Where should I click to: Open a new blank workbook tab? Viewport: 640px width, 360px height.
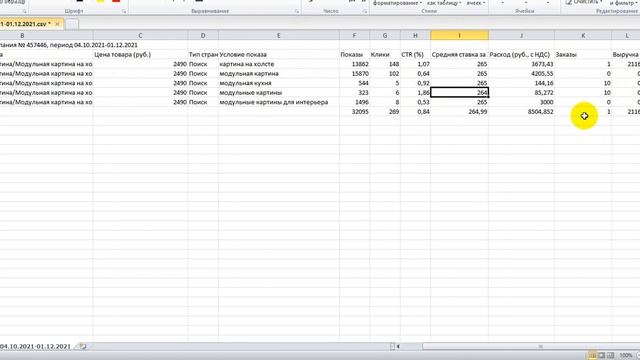(x=72, y=24)
